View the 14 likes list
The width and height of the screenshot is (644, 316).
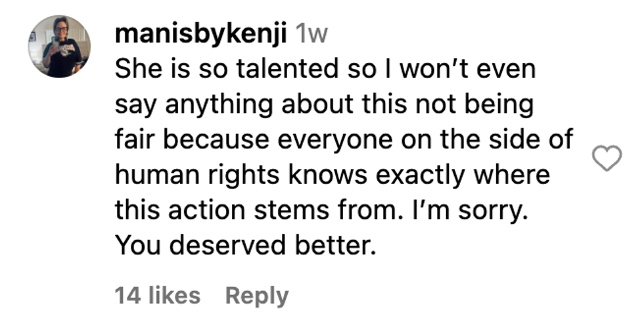point(158,295)
